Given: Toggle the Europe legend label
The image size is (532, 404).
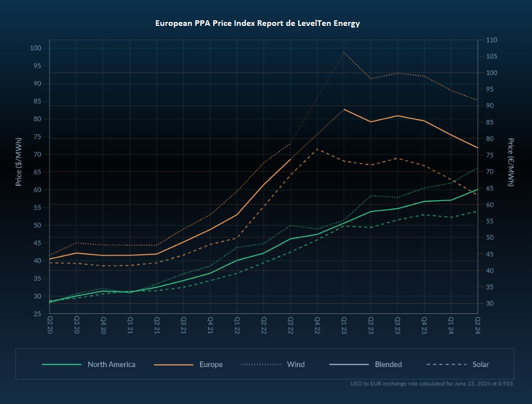Looking at the screenshot, I should point(211,364).
